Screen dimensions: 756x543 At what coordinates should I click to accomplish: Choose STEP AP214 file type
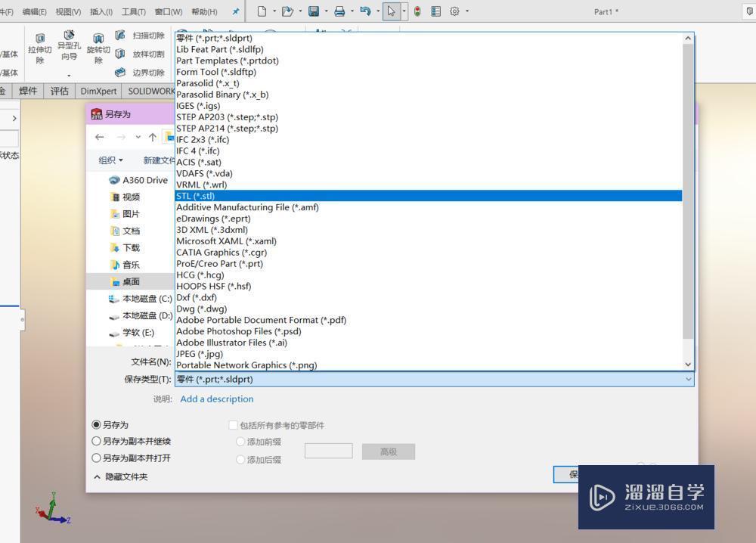428,129
